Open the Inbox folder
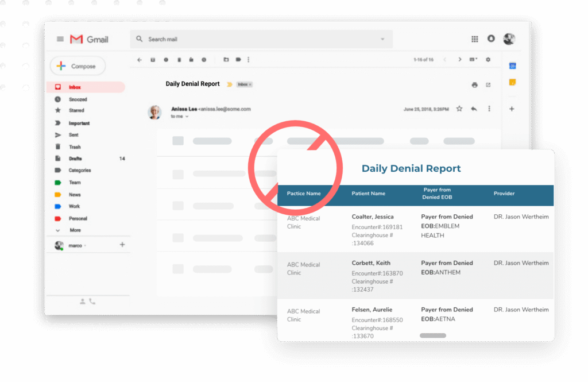Screen dimensions: 588x382 pos(86,87)
